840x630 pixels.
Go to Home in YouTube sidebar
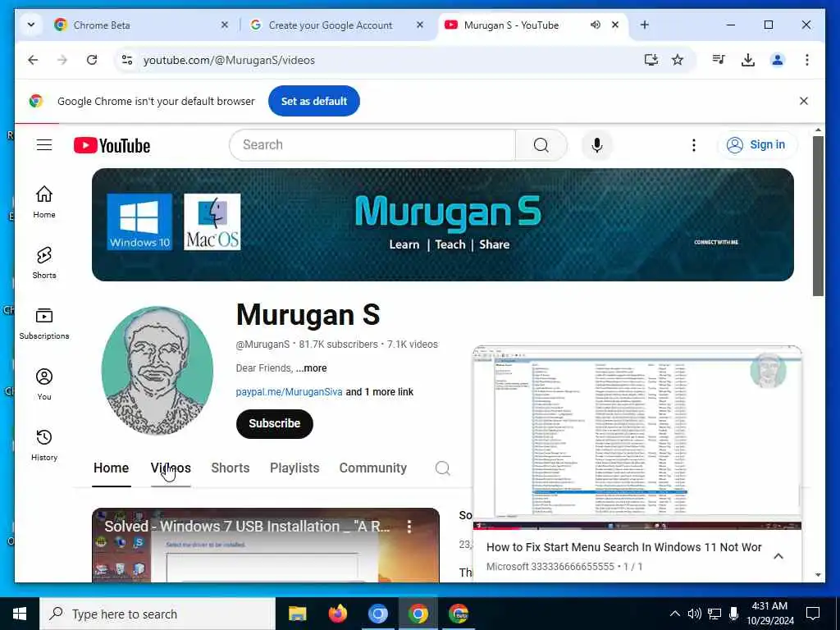click(44, 202)
